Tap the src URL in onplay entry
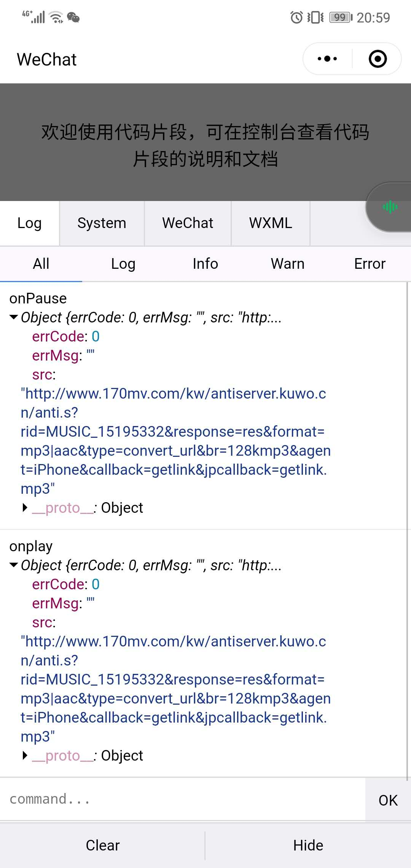The height and width of the screenshot is (868, 411). (175, 689)
